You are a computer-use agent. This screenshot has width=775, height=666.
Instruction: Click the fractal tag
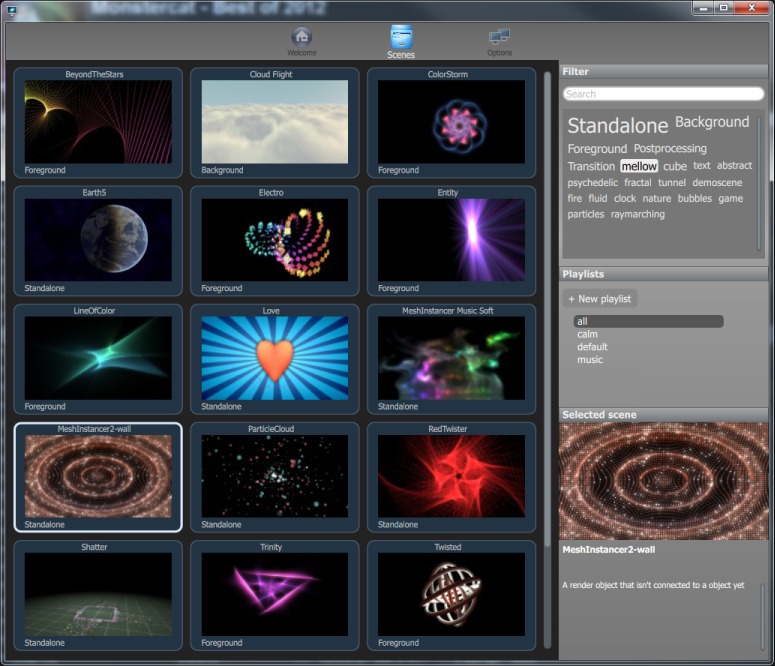point(637,182)
